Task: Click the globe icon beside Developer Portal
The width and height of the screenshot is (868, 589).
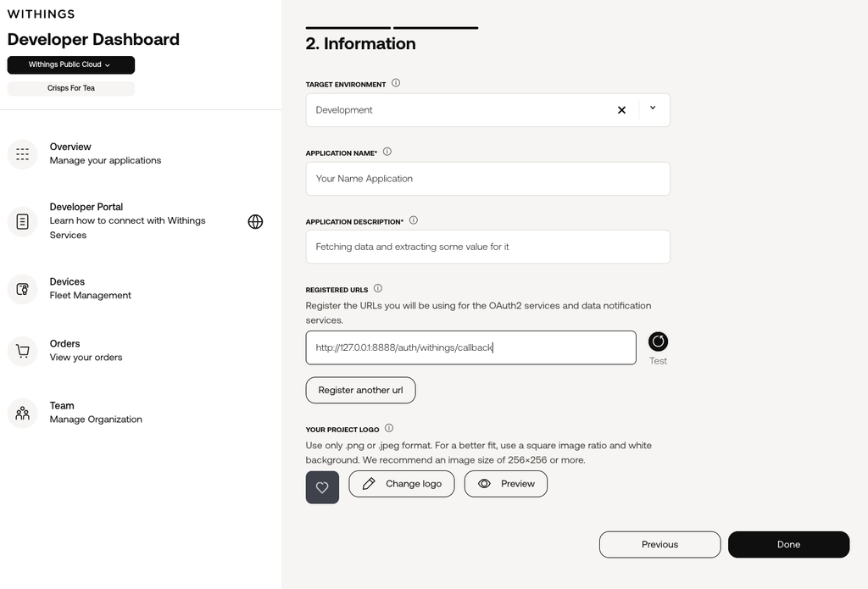Action: coord(255,221)
